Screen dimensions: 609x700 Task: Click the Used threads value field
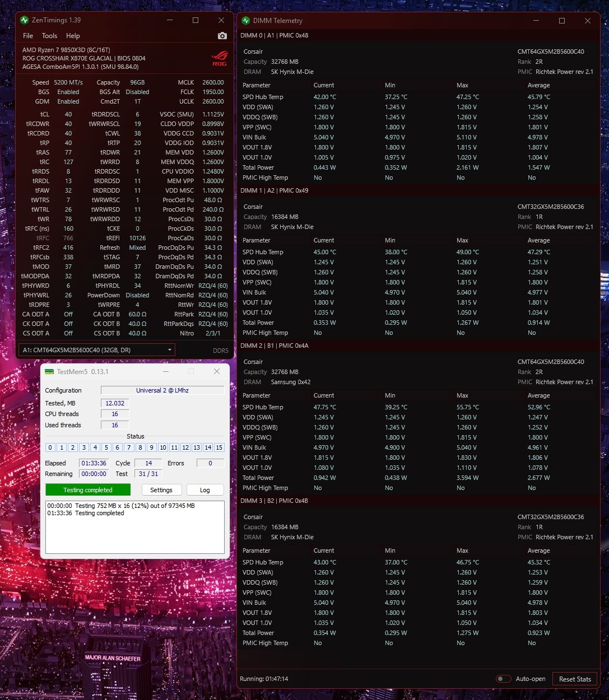115,425
